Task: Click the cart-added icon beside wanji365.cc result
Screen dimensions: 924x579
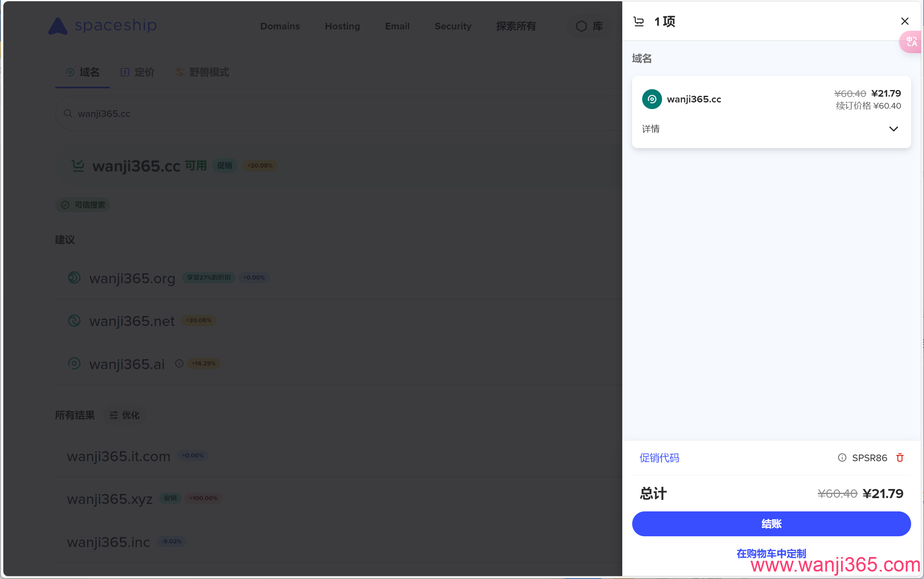Action: 78,165
